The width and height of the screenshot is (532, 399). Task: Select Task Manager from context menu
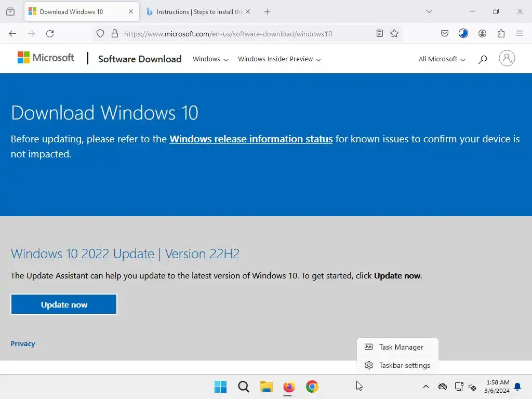coord(397,347)
